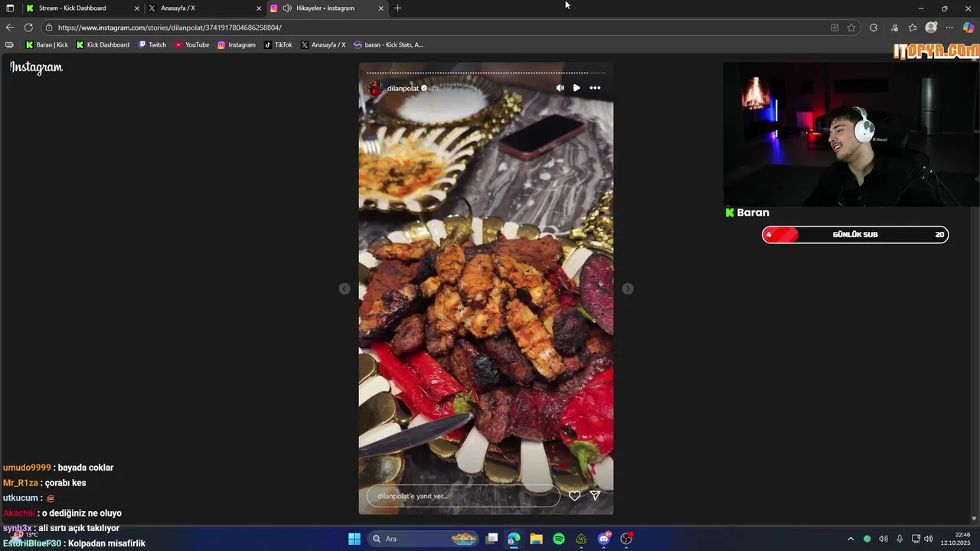Mute the Instagram story audio
The height and width of the screenshot is (551, 980).
coord(560,88)
